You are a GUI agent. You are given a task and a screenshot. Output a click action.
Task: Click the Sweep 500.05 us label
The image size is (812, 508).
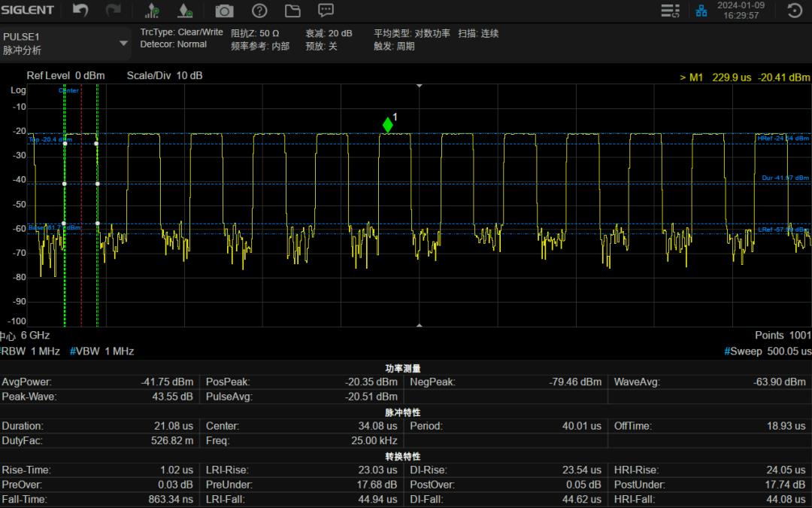[x=768, y=351]
